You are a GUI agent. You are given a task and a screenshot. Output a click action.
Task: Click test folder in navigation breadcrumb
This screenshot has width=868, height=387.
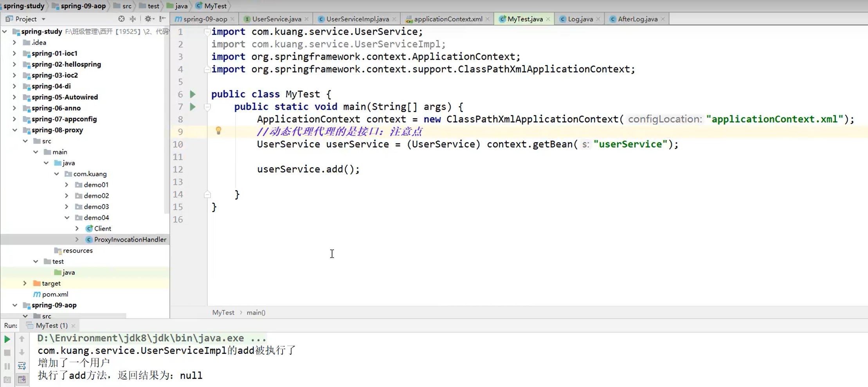[x=149, y=6]
